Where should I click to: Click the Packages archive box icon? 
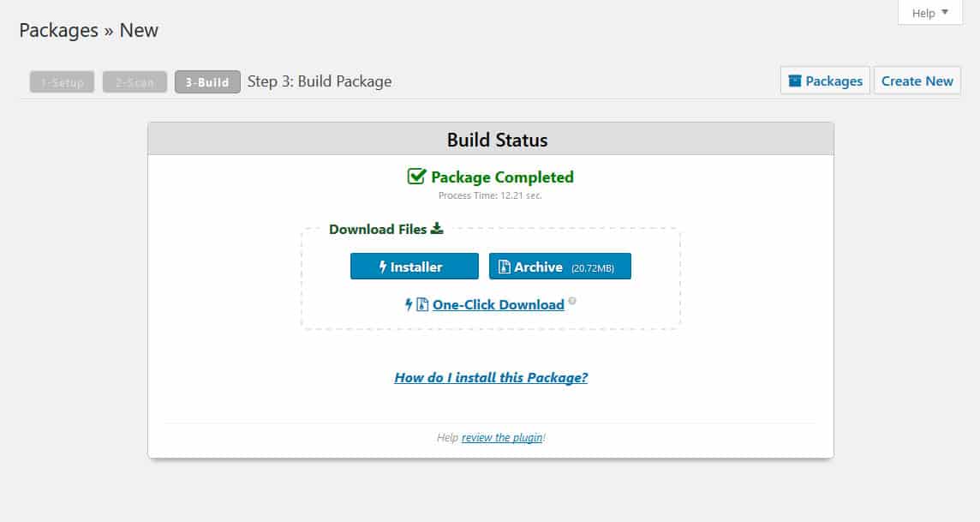794,81
